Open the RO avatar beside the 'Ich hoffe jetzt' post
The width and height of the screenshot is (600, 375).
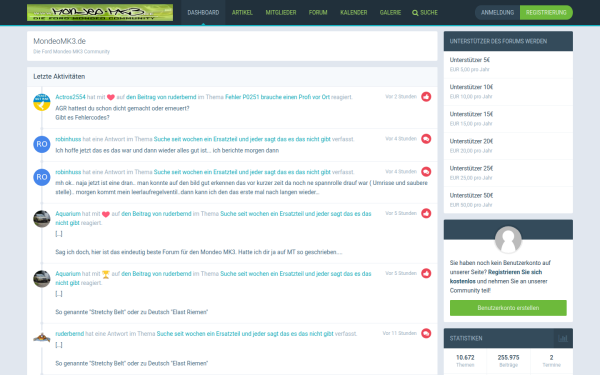pyautogui.click(x=42, y=144)
